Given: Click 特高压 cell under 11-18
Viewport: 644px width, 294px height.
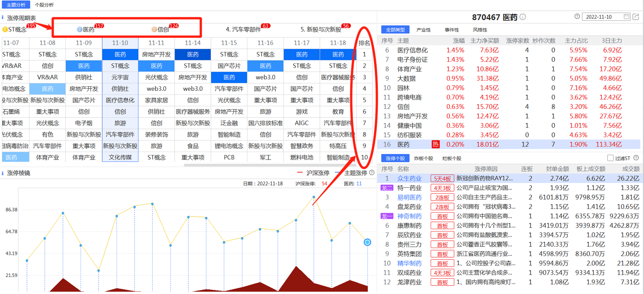Looking at the screenshot, I should click(338, 146).
